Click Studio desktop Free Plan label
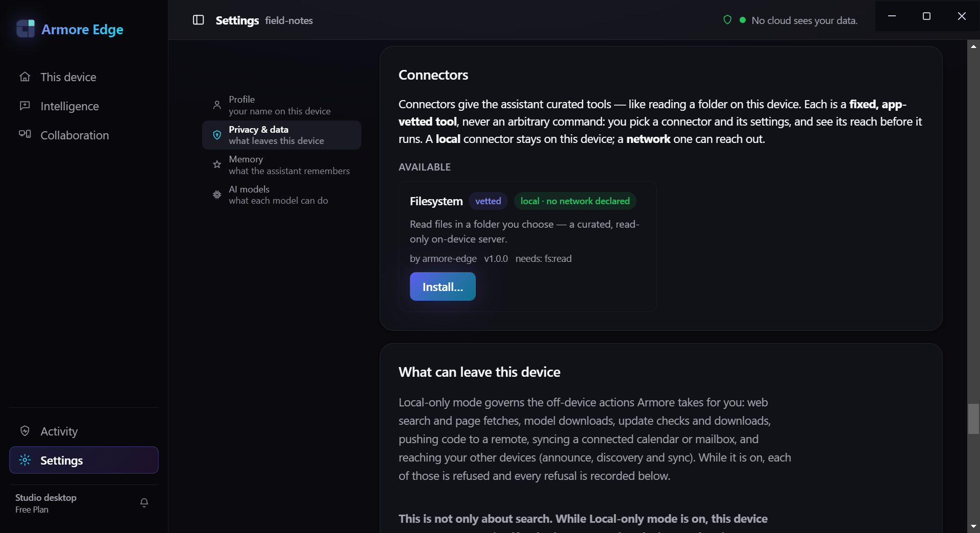 click(x=46, y=503)
